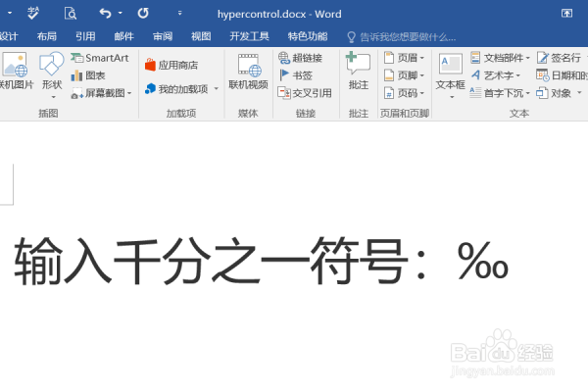588x392 pixels.
Task: Open print preview from quick access toolbar
Action: coord(71,14)
